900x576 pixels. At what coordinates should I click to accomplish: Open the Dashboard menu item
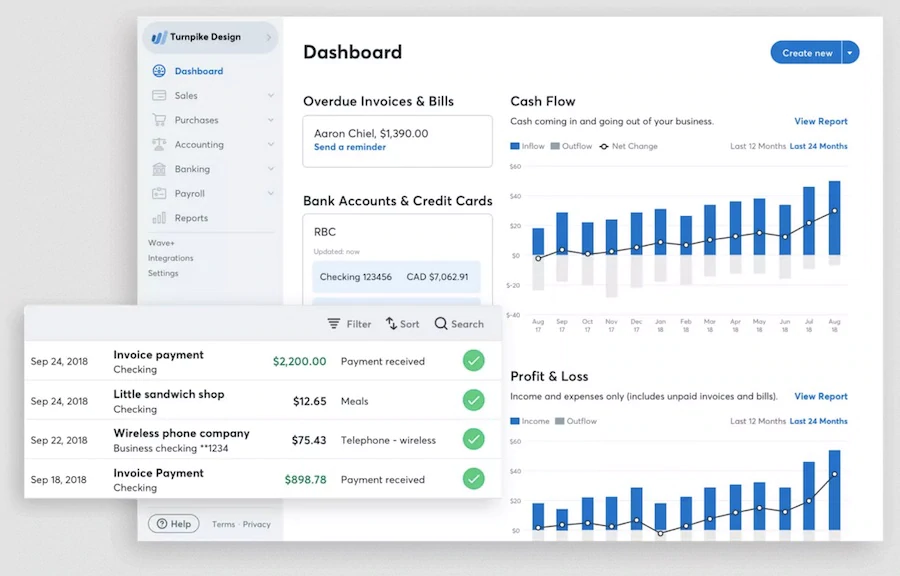[199, 71]
